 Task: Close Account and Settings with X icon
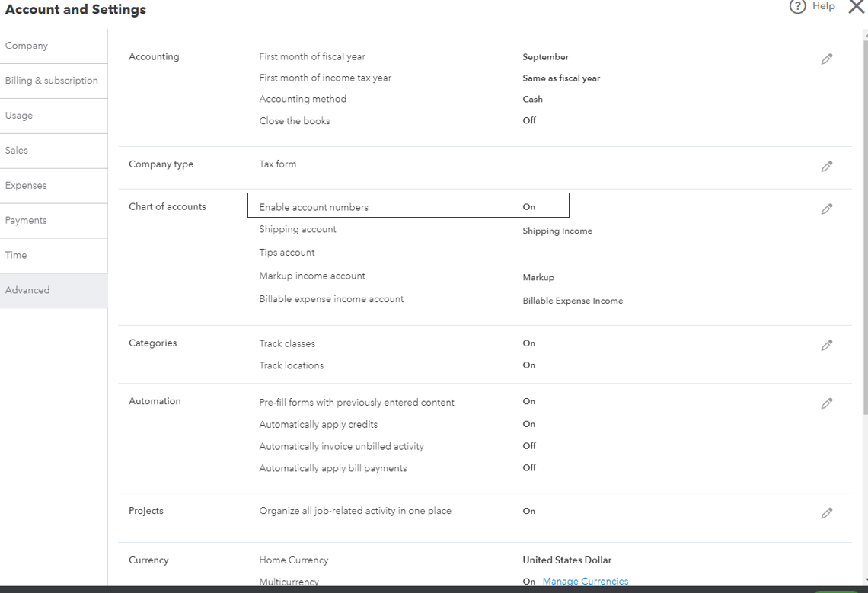[856, 7]
